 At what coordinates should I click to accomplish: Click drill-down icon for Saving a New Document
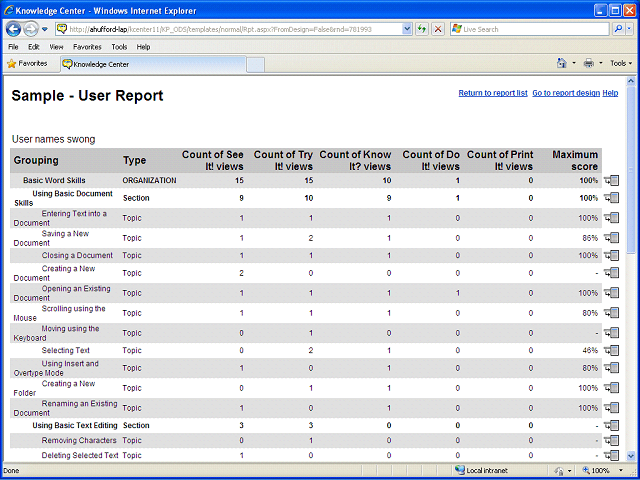[x=611, y=238]
